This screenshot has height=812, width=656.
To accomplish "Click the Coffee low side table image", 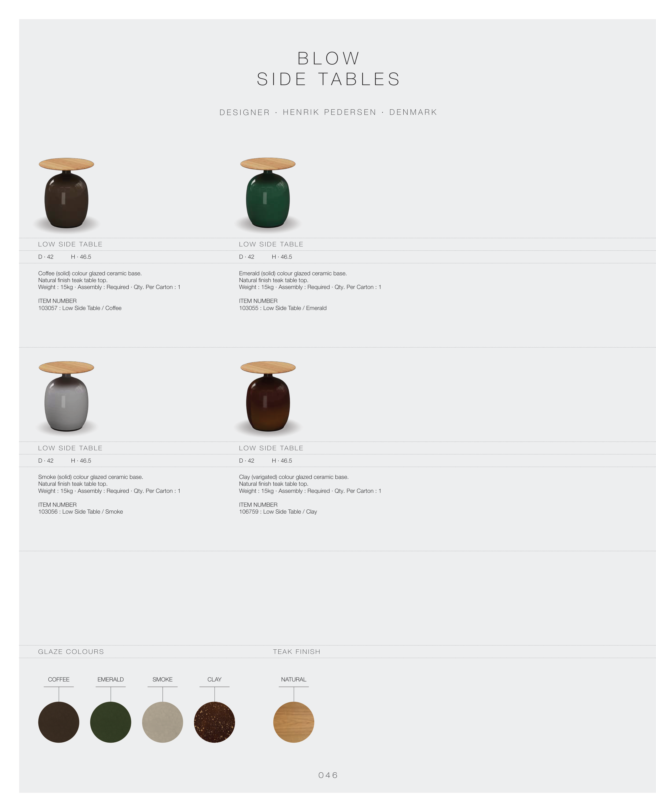I will (x=66, y=193).
